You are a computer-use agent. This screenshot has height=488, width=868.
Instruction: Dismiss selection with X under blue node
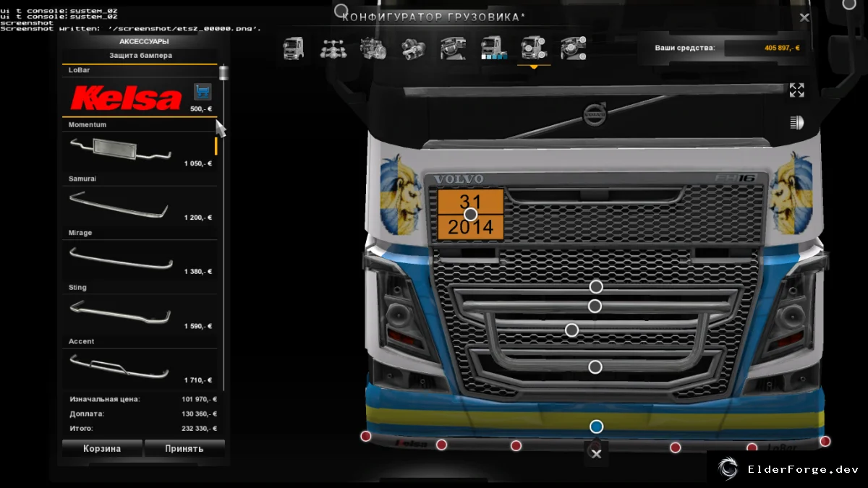(596, 454)
